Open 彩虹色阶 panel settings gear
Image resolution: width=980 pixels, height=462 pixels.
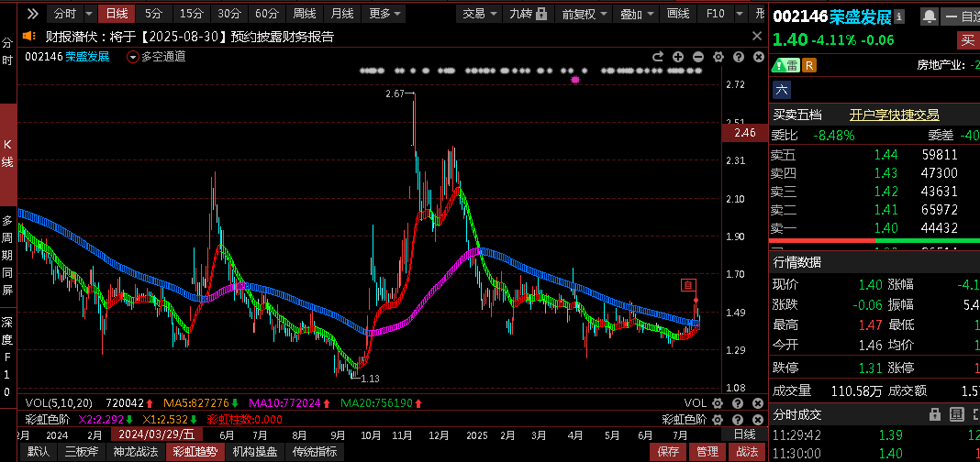pyautogui.click(x=718, y=419)
